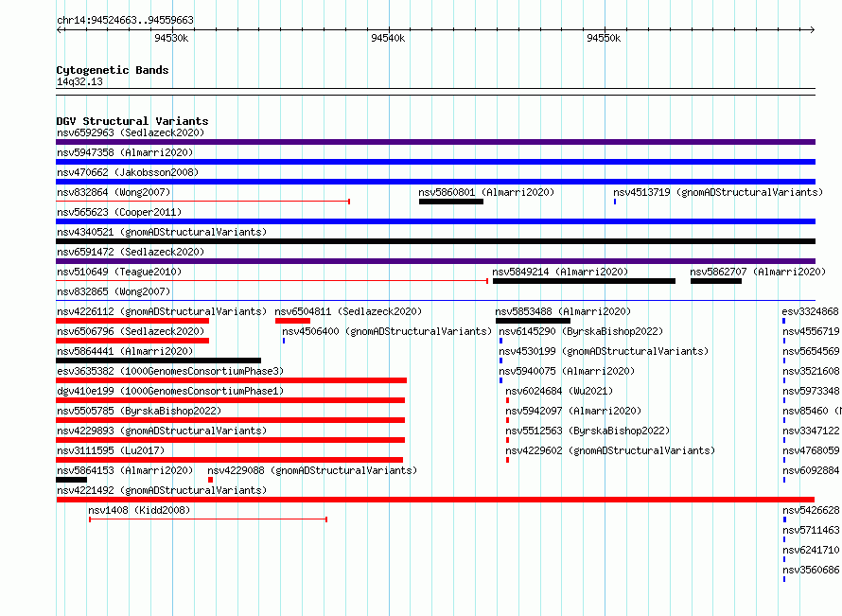Click nsv5426628 variant label
This screenshot has width=842, height=616.
pyautogui.click(x=811, y=510)
